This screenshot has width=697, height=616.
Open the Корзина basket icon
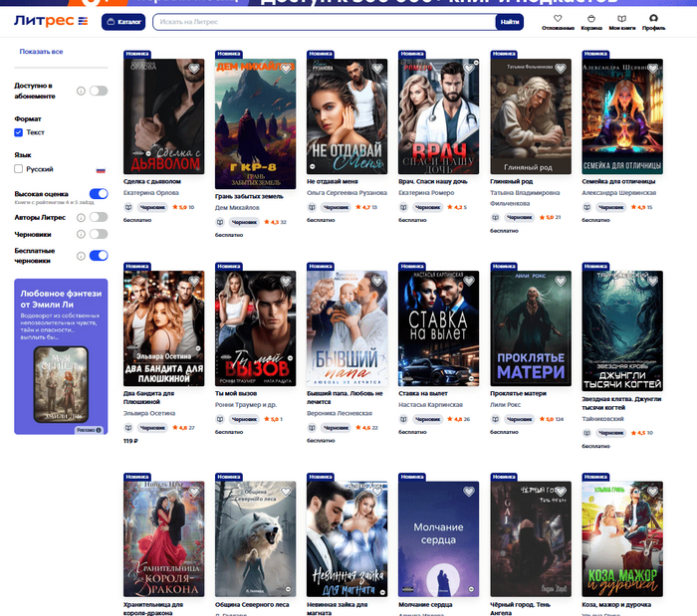click(590, 18)
